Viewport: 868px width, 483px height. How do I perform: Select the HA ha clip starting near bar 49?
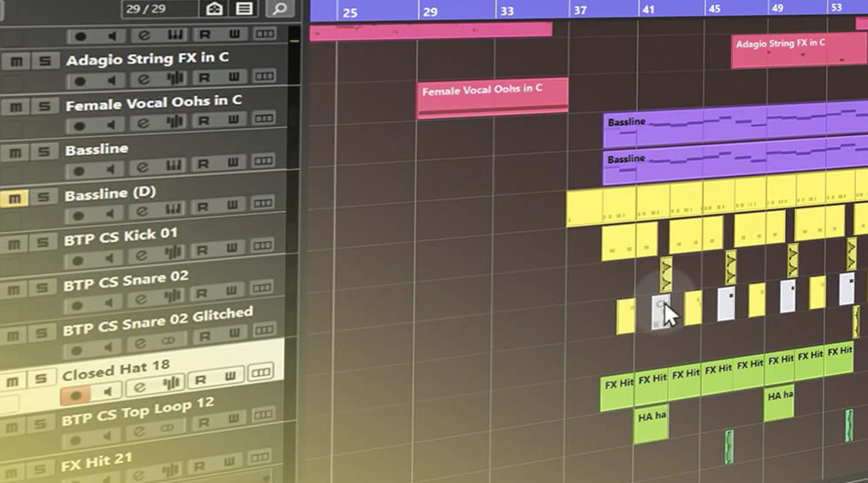[779, 403]
